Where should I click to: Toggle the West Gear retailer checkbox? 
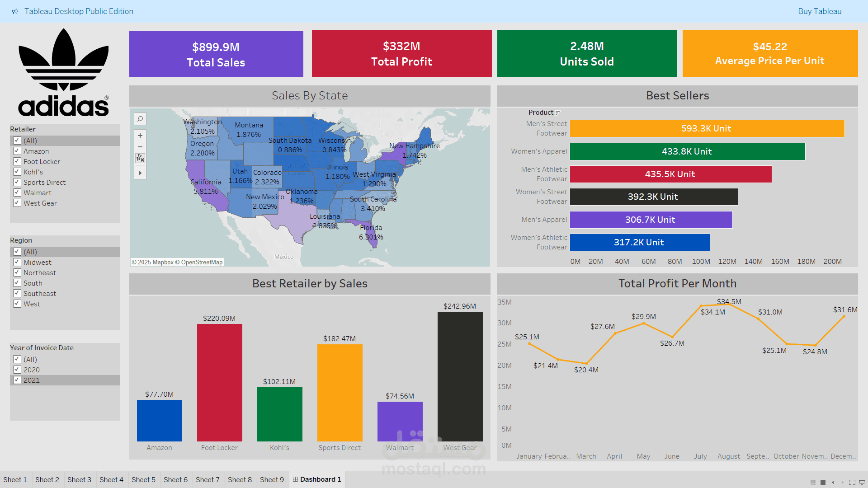(x=17, y=203)
